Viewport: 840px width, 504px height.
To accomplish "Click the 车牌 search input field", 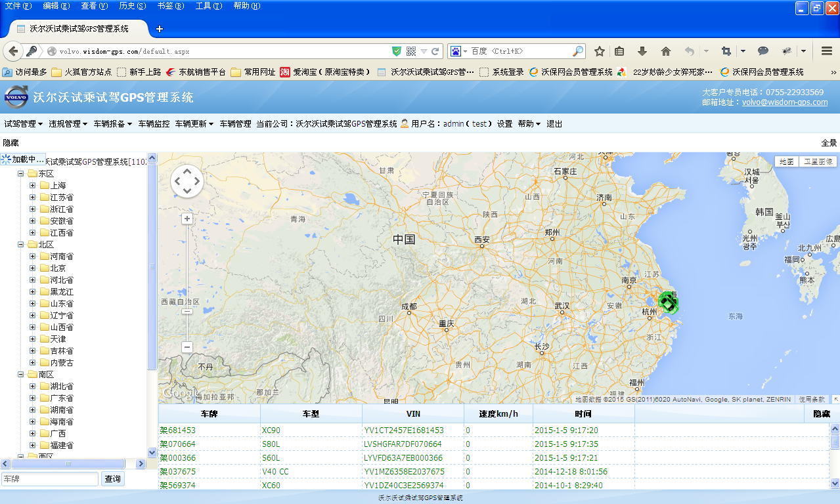I will pos(50,479).
